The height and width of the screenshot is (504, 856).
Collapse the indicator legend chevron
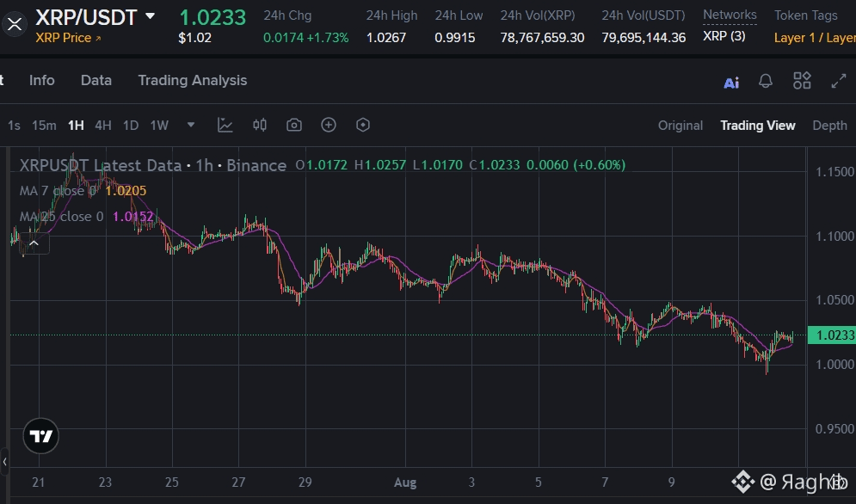(x=34, y=243)
